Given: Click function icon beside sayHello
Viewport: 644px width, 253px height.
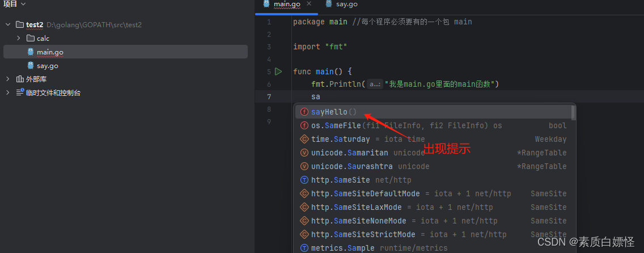Looking at the screenshot, I should pyautogui.click(x=304, y=112).
